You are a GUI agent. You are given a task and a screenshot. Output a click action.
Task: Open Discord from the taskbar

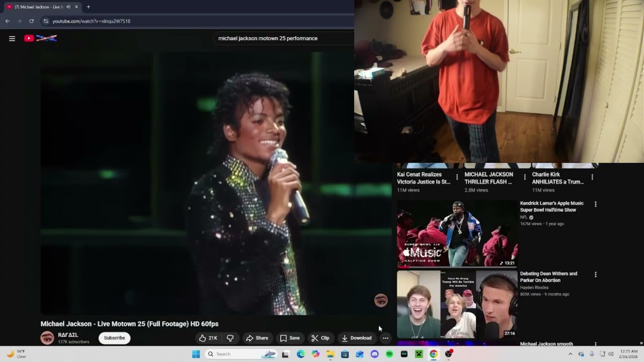pyautogui.click(x=374, y=354)
